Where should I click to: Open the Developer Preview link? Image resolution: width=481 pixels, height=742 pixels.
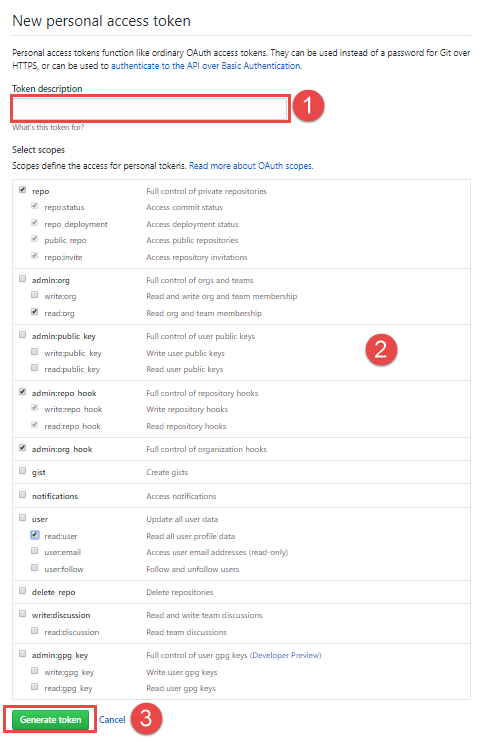pos(285,655)
